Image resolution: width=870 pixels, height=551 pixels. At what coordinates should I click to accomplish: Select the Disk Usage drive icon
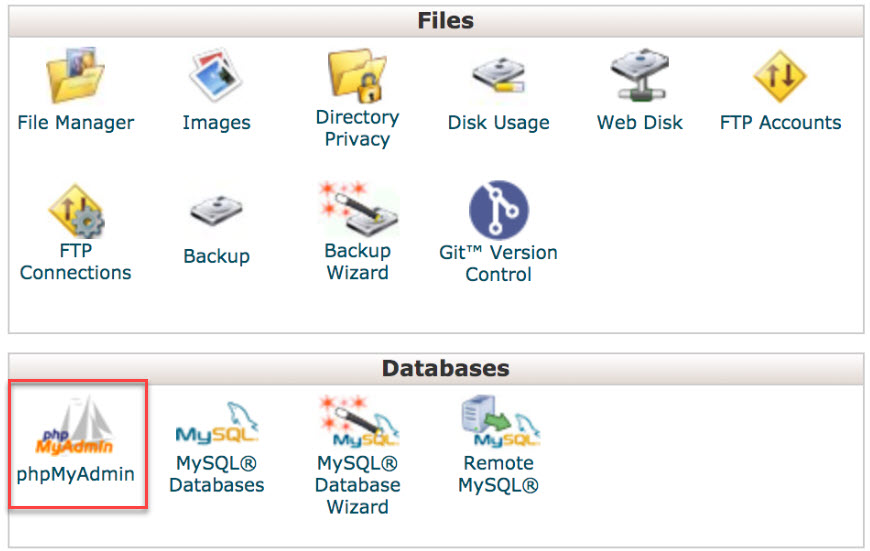point(498,76)
